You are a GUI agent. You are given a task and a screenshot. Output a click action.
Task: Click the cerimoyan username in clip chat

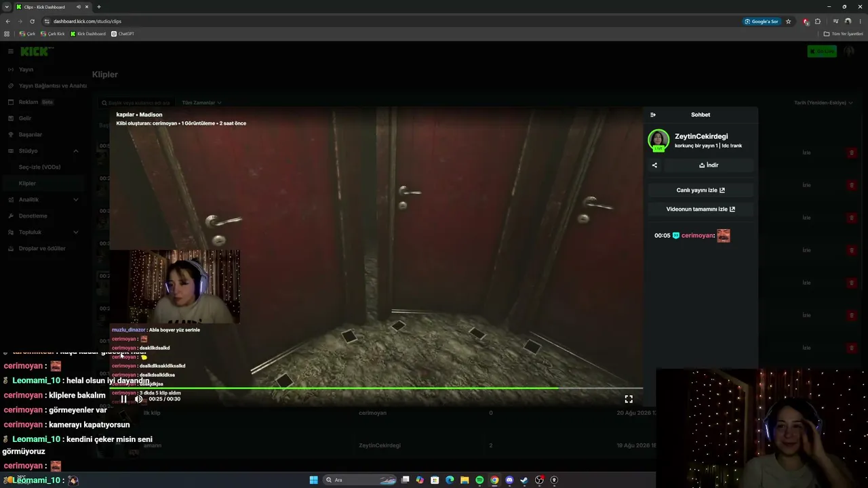[698, 235]
